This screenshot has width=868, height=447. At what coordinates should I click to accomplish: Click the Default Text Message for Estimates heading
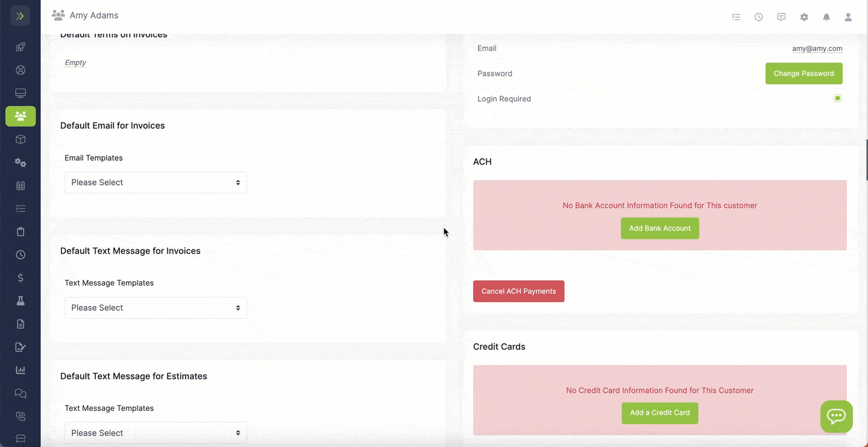[134, 376]
